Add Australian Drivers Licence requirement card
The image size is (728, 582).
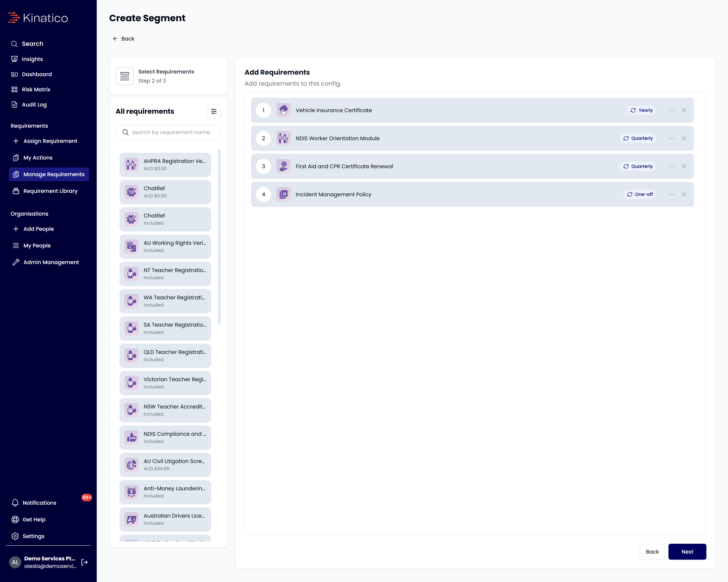165,519
